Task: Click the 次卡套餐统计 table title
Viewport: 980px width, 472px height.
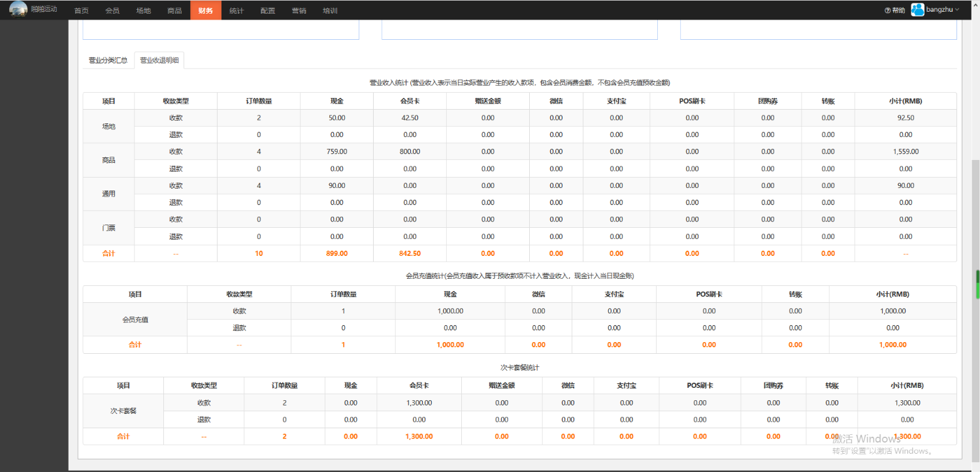Action: [519, 368]
